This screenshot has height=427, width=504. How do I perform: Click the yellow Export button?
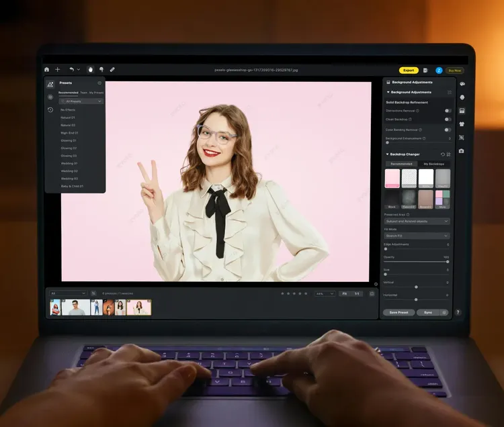(x=408, y=70)
